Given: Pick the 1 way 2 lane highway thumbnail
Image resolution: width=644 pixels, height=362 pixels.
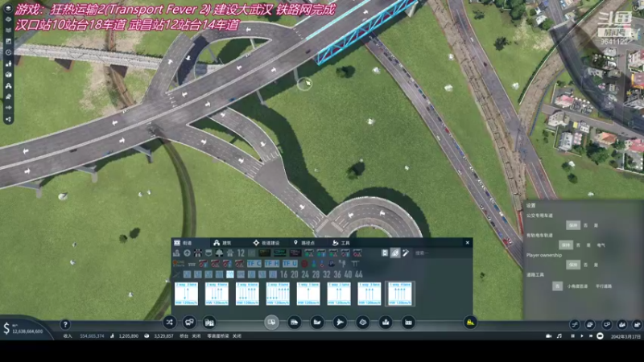Looking at the screenshot, I should tap(339, 294).
